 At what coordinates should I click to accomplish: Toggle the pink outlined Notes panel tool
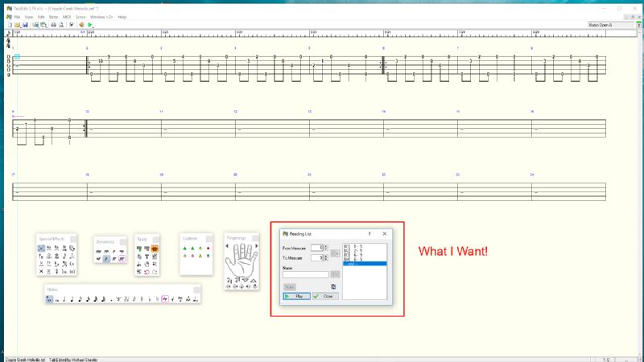[x=165, y=299]
